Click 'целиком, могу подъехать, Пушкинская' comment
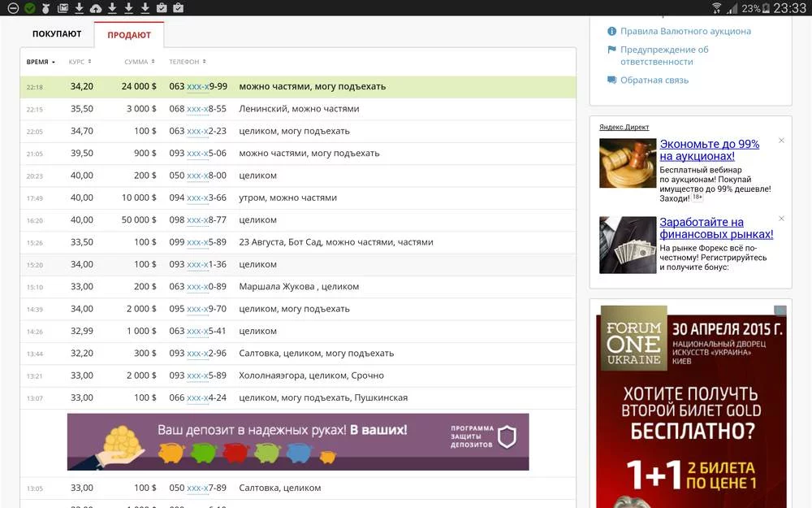 click(323, 398)
